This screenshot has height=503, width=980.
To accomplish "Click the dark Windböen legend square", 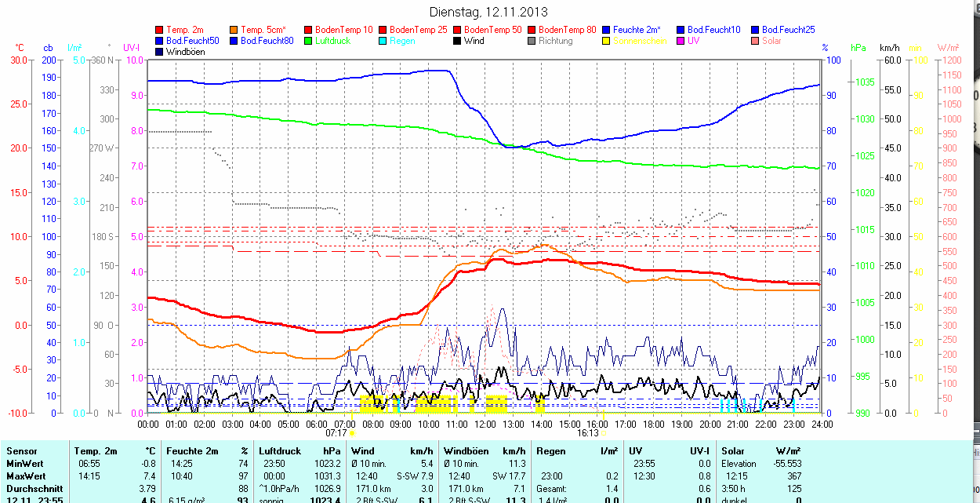I will (x=161, y=52).
